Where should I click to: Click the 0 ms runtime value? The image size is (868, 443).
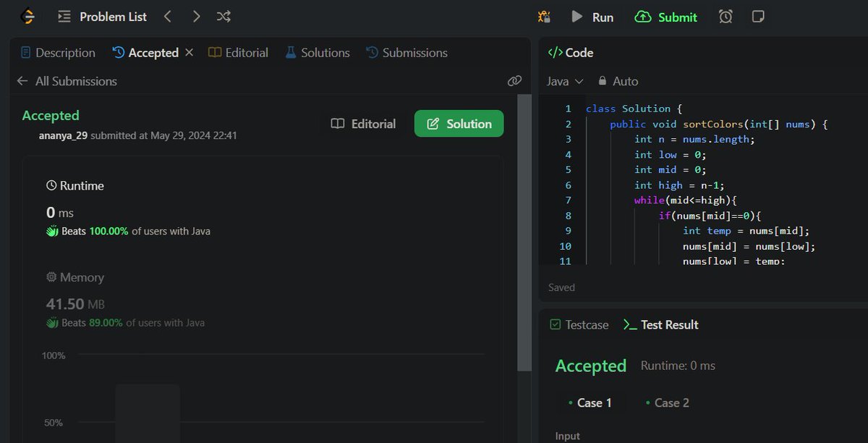pyautogui.click(x=60, y=213)
